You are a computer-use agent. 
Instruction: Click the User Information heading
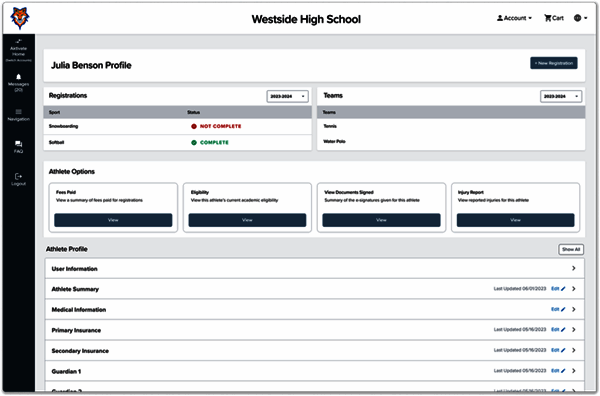(x=75, y=269)
